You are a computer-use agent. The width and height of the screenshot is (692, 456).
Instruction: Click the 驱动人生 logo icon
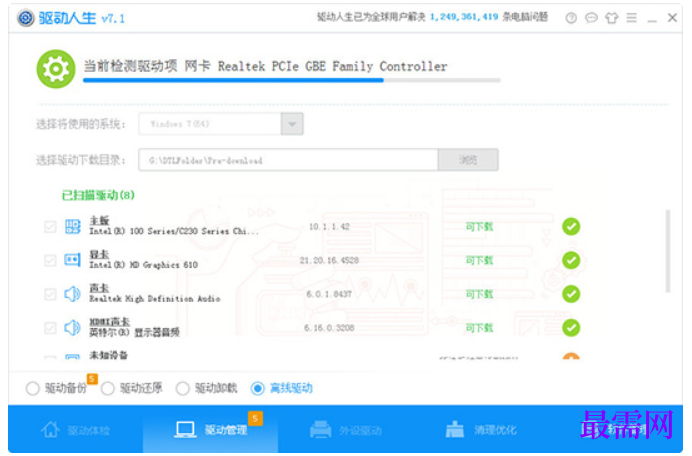pos(26,18)
